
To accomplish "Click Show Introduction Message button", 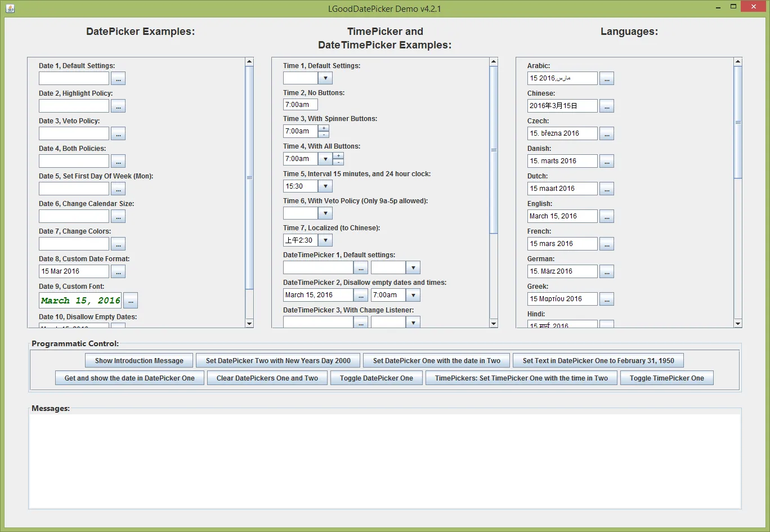I will (x=139, y=361).
